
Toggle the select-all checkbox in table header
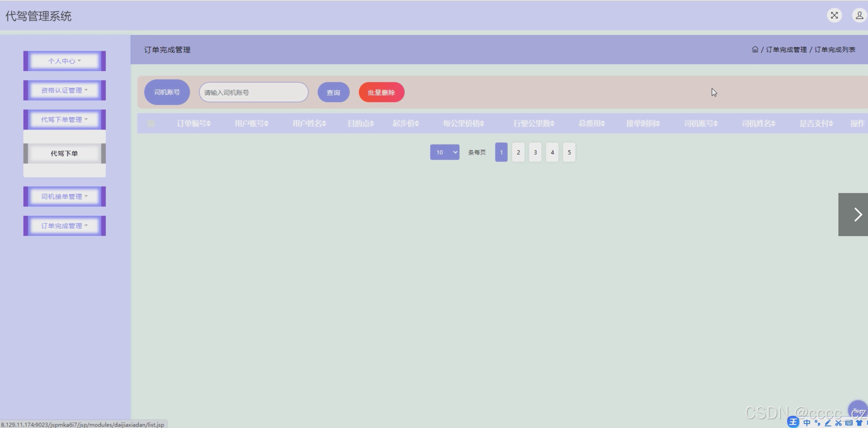click(151, 123)
